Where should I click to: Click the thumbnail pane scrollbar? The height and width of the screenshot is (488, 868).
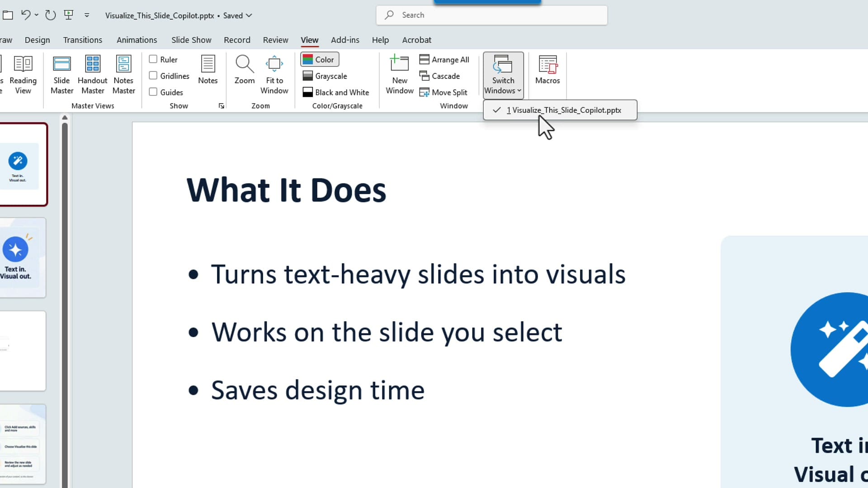(x=65, y=305)
